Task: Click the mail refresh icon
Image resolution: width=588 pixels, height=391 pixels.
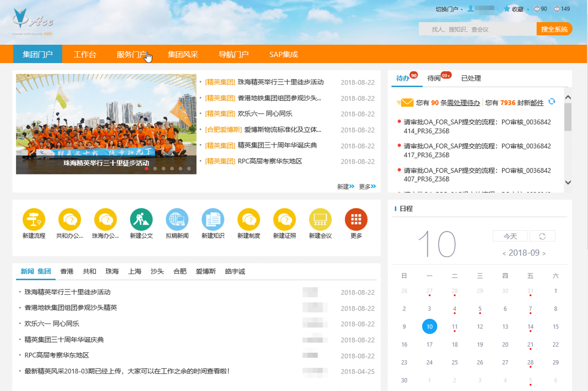Action: click(552, 102)
